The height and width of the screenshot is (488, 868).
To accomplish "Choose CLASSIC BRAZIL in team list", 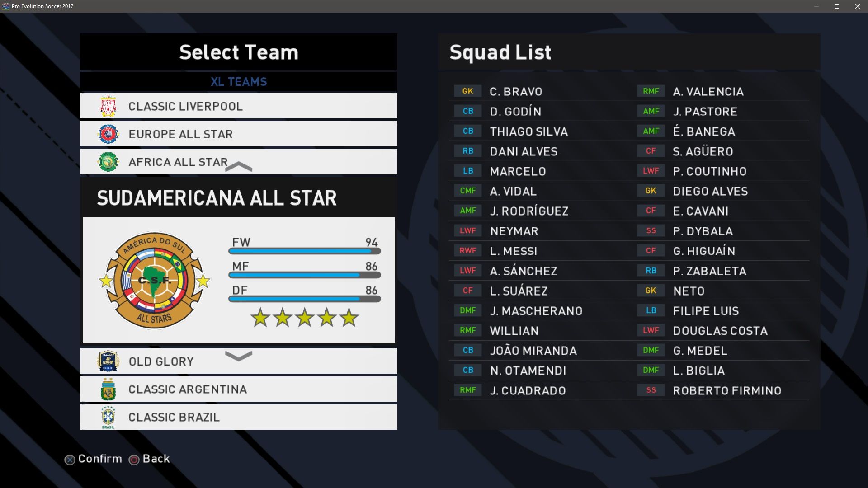I will tap(174, 417).
